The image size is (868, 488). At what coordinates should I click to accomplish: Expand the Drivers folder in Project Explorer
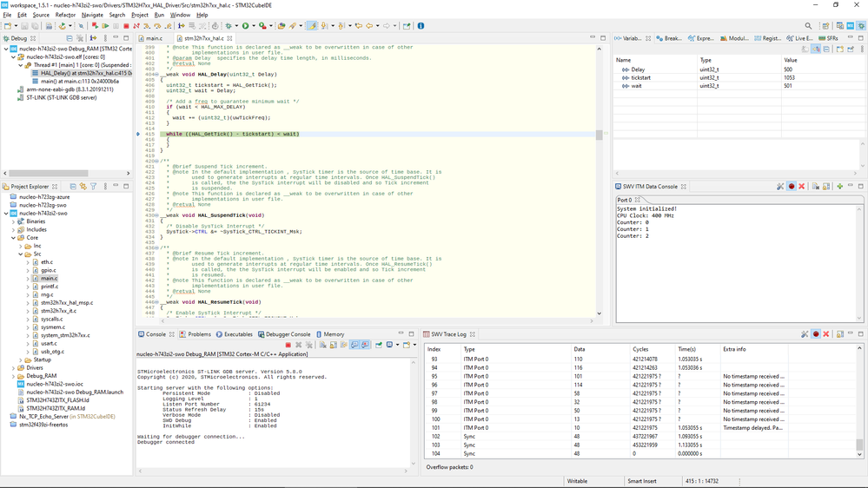pos(14,368)
